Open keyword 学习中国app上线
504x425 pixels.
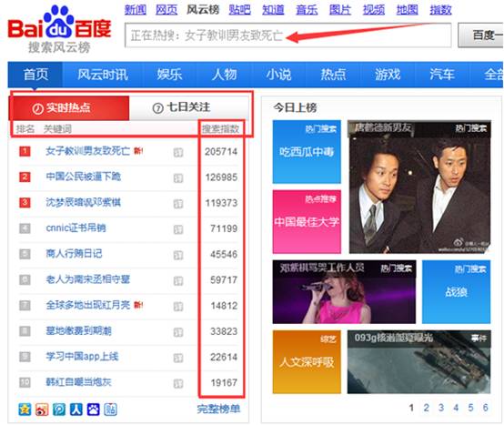(82, 356)
